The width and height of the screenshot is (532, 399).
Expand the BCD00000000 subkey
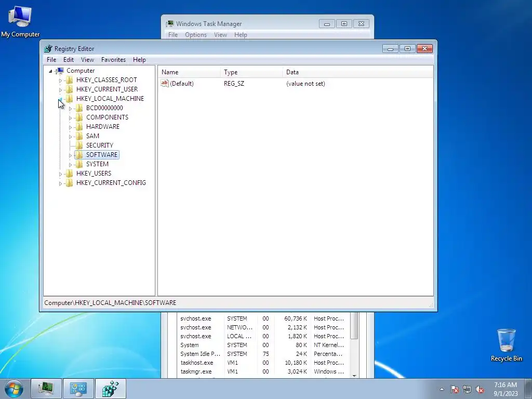pos(70,109)
